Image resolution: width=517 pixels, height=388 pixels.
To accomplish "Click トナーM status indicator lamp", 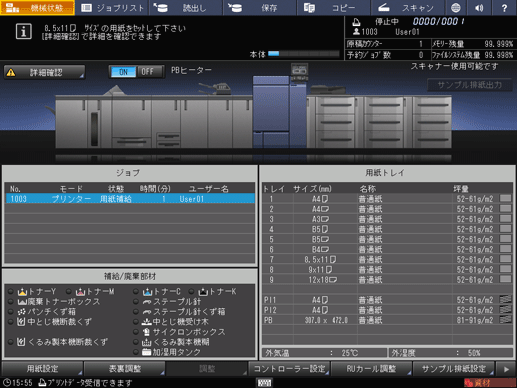I will point(69,292).
